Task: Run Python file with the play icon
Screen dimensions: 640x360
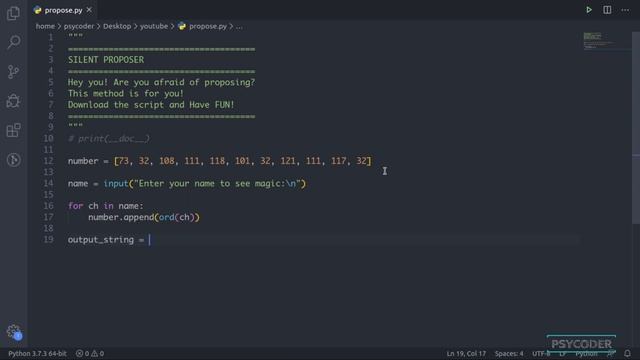Action: (x=589, y=10)
